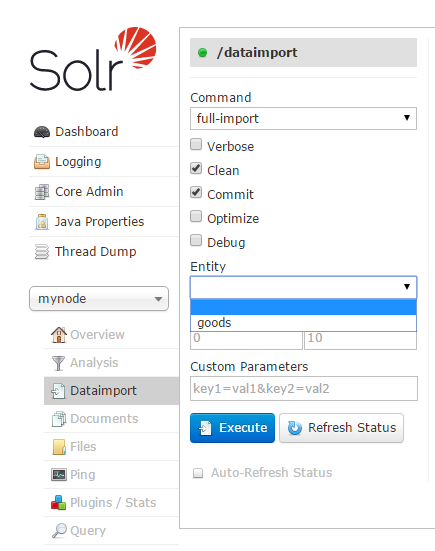Open the Command full-import dropdown
Viewport: 435px width, 551px height.
[x=303, y=118]
